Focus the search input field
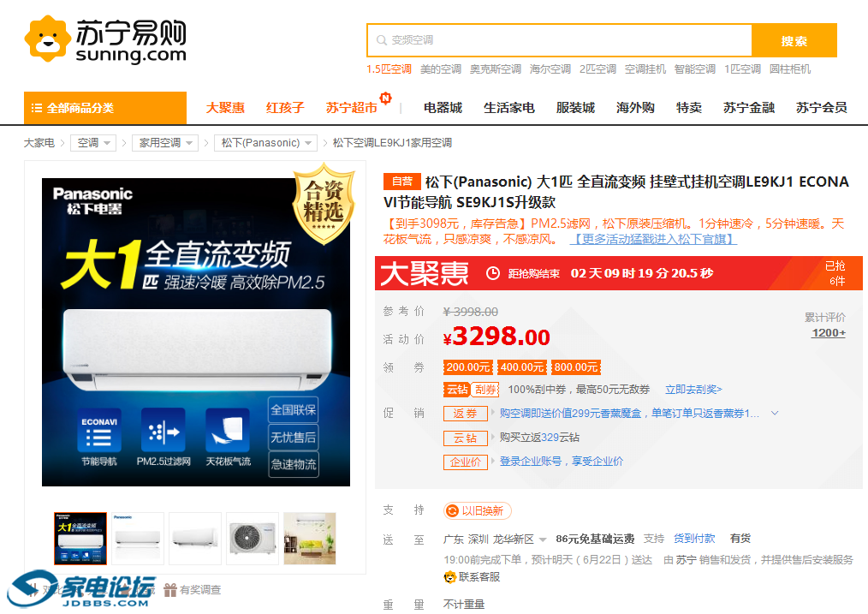Viewport: 868px width, 614px height. point(565,40)
